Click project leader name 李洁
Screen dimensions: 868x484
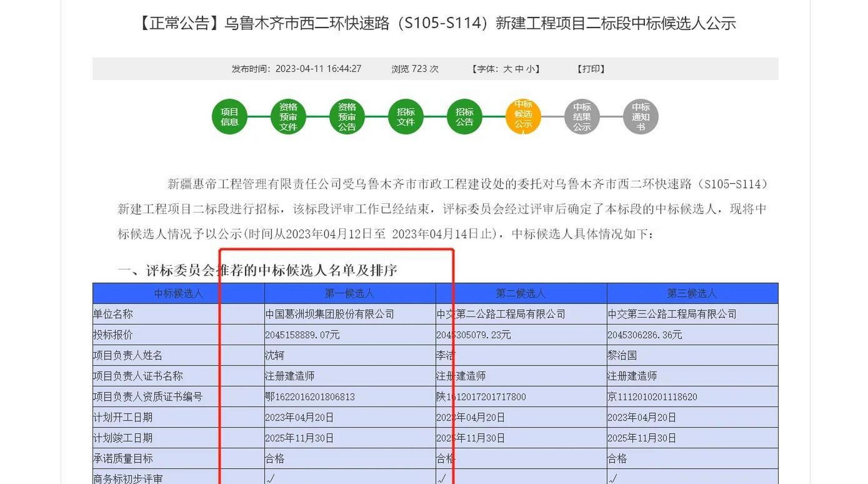[446, 355]
